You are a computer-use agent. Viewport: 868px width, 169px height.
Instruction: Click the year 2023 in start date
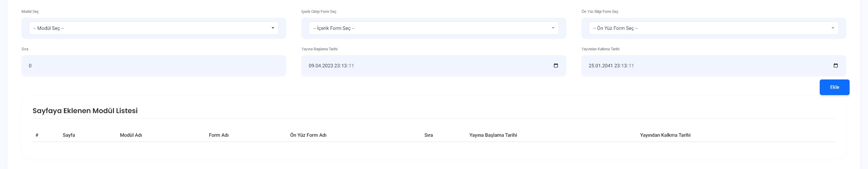click(x=327, y=66)
